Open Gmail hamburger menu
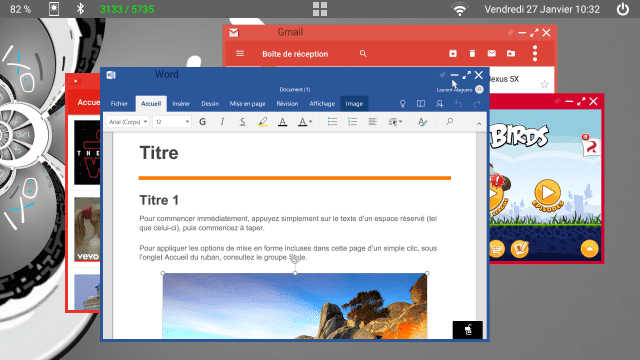 pos(240,53)
